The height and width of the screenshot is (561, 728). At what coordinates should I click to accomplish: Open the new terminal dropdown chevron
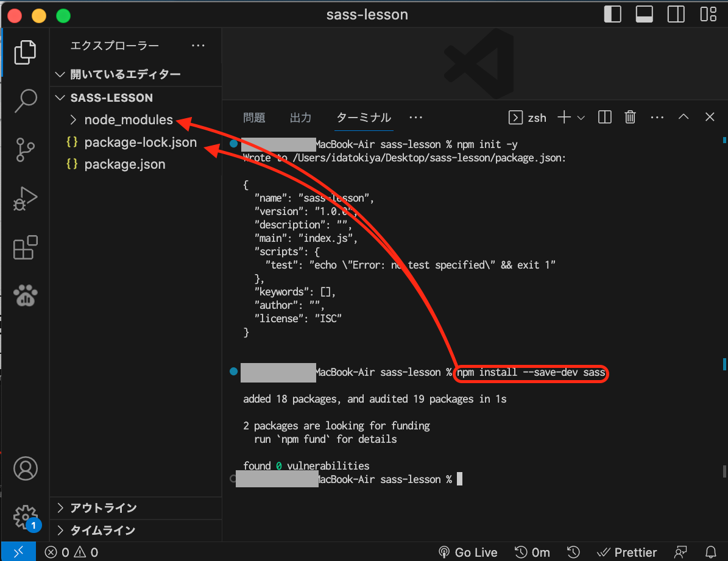pos(581,118)
